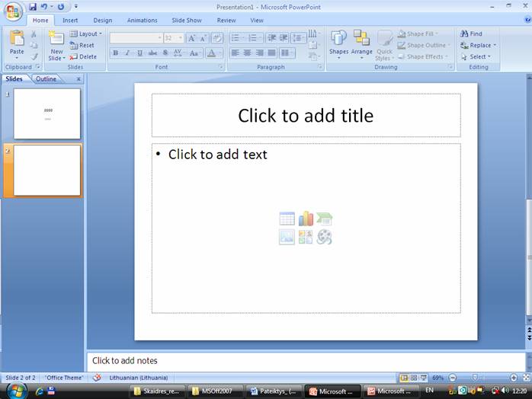The image size is (532, 399).
Task: Click Lithuanian language in status bar
Action: (x=139, y=378)
